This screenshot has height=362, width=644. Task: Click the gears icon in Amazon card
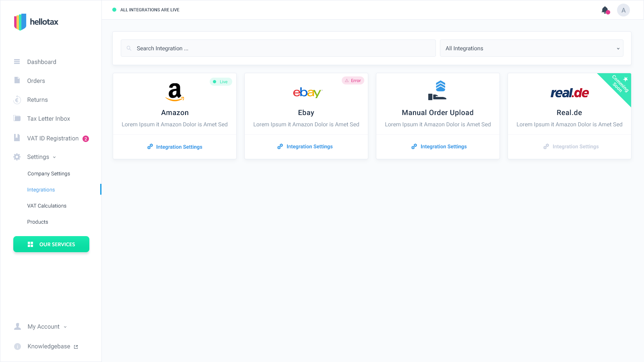pos(150,146)
